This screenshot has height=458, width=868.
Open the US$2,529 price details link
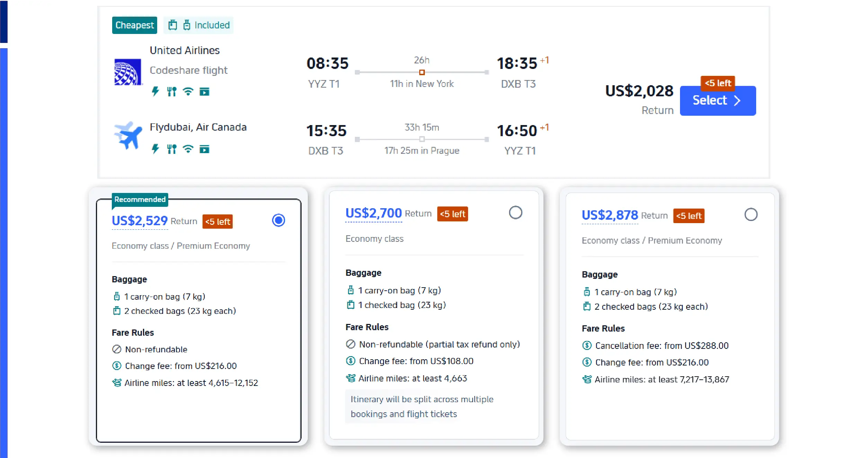click(x=140, y=221)
